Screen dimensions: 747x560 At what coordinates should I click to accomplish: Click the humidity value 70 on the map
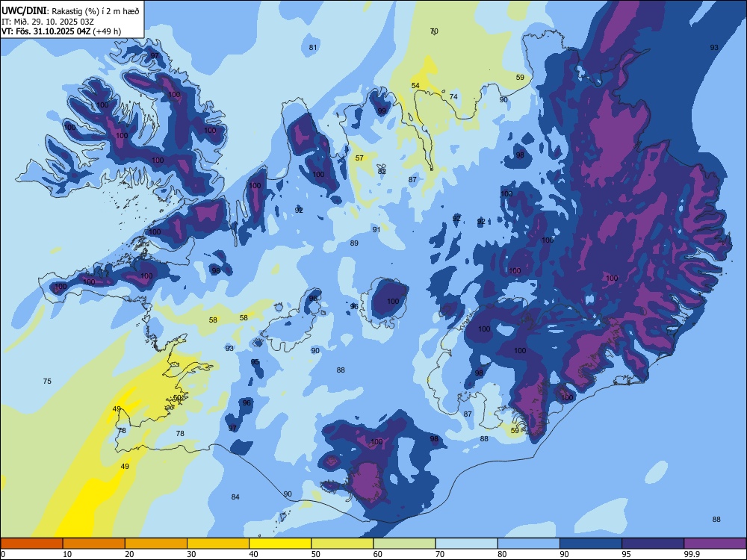click(434, 31)
